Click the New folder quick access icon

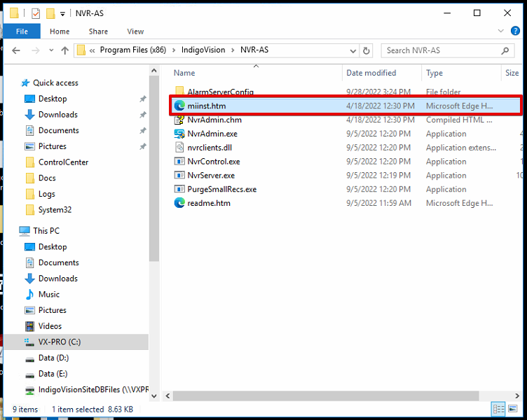[50, 13]
